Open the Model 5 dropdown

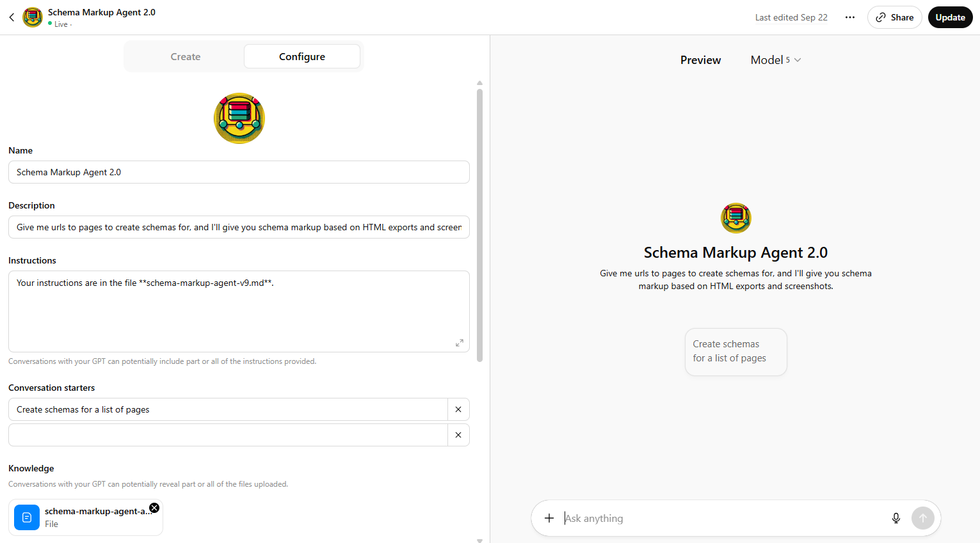775,59
